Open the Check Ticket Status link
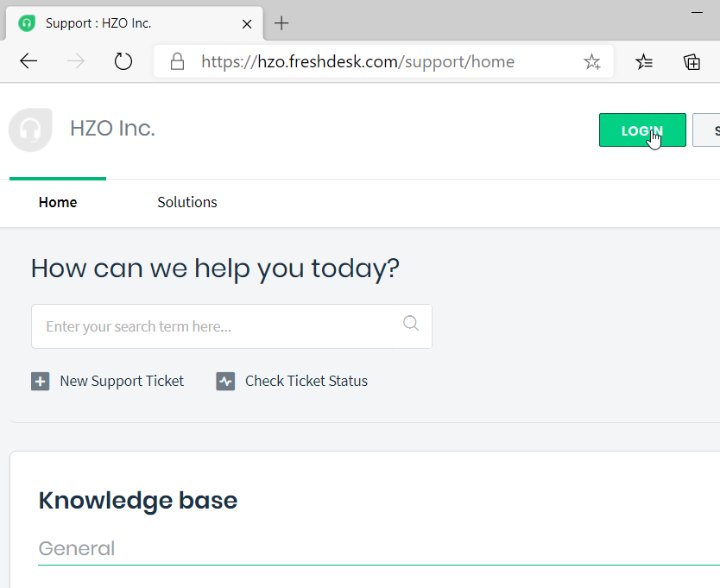 tap(306, 381)
